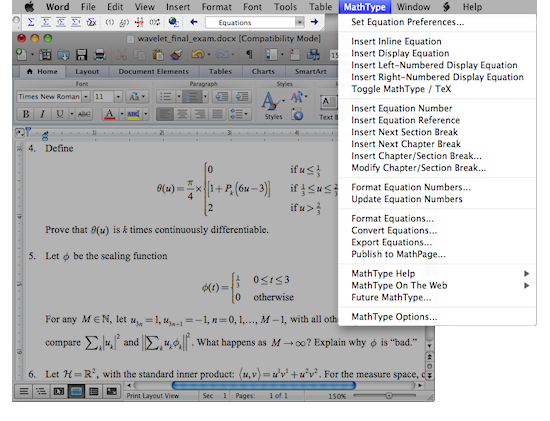Switch to Outline view button
The width and height of the screenshot is (550, 421).
(41, 391)
